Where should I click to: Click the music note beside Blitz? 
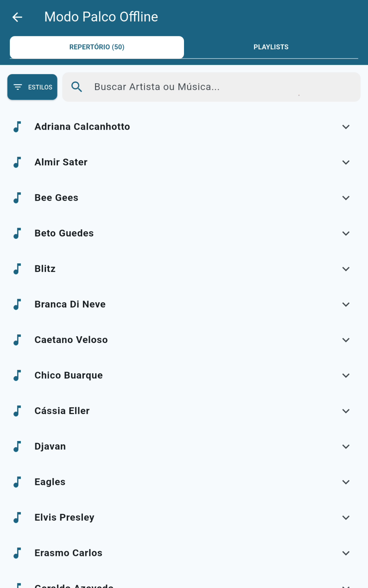pyautogui.click(x=17, y=269)
